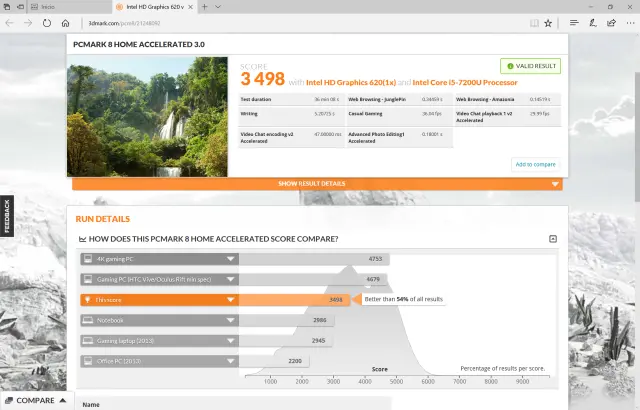Expand the Notebook comparison bar
640x410 pixels.
(x=231, y=320)
